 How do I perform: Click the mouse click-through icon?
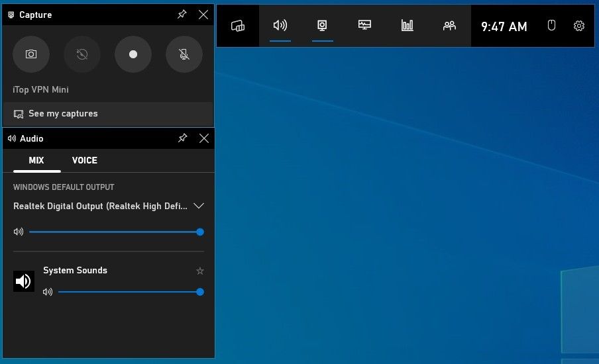tap(551, 26)
